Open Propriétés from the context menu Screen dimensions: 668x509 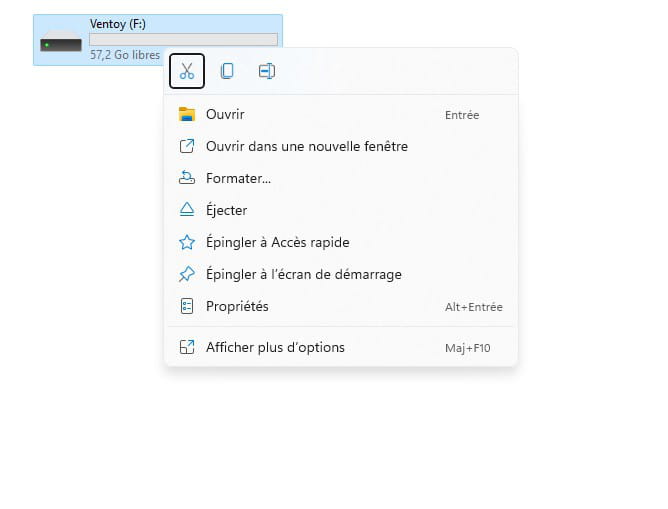(237, 306)
